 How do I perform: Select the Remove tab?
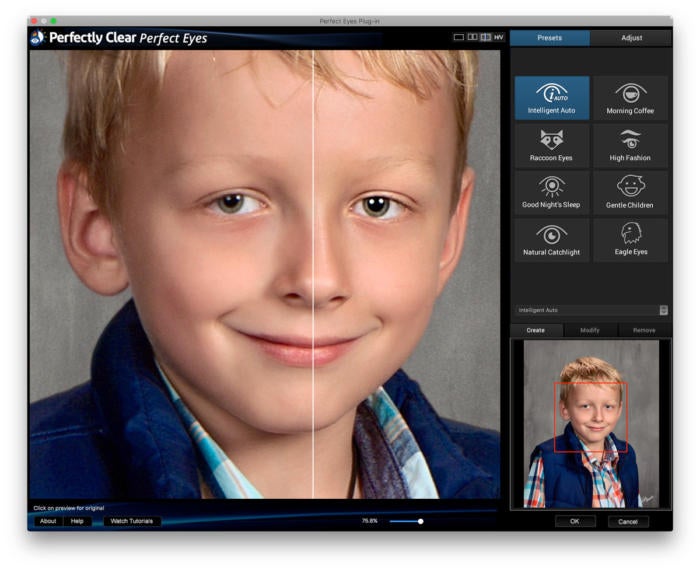[x=644, y=330]
